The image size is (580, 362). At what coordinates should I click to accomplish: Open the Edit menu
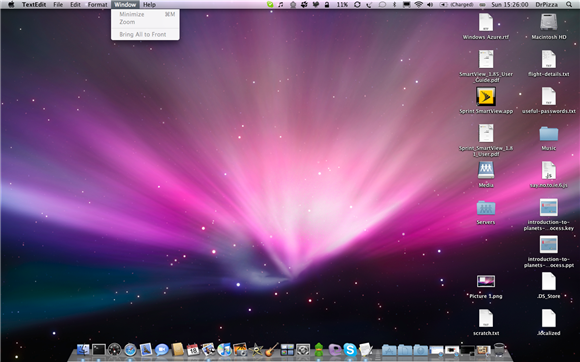click(x=75, y=4)
